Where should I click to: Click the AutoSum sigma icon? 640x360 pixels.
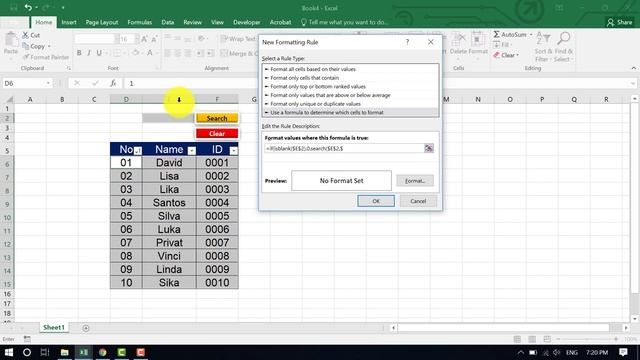(x=496, y=34)
